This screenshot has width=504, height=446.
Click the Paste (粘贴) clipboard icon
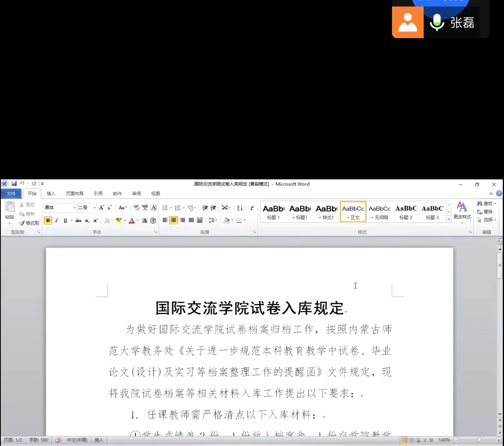[10, 208]
